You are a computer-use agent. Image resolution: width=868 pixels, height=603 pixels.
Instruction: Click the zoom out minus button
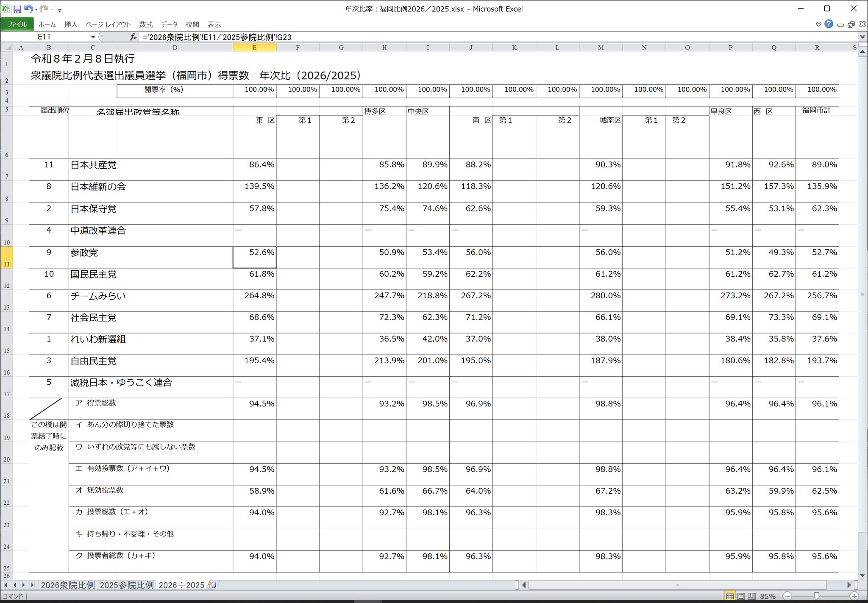[787, 596]
